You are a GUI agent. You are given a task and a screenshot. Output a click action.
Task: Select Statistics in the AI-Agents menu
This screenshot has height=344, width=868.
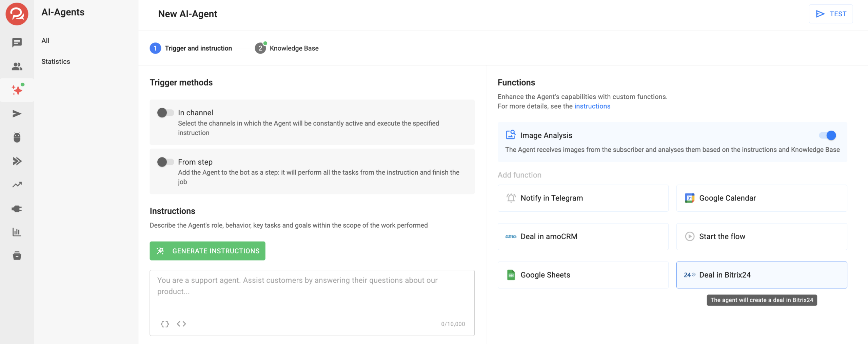tap(56, 61)
